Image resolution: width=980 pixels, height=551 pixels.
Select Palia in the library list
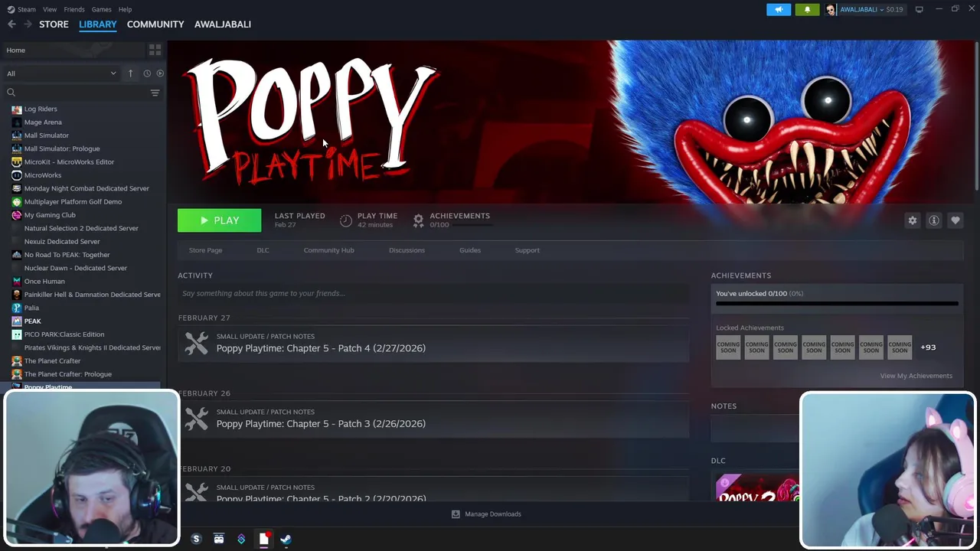coord(31,308)
